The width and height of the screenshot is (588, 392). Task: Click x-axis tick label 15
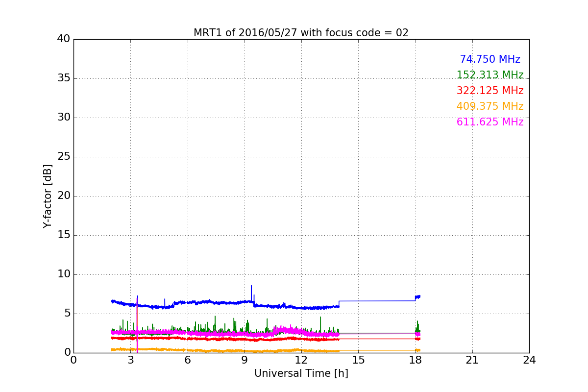point(358,360)
